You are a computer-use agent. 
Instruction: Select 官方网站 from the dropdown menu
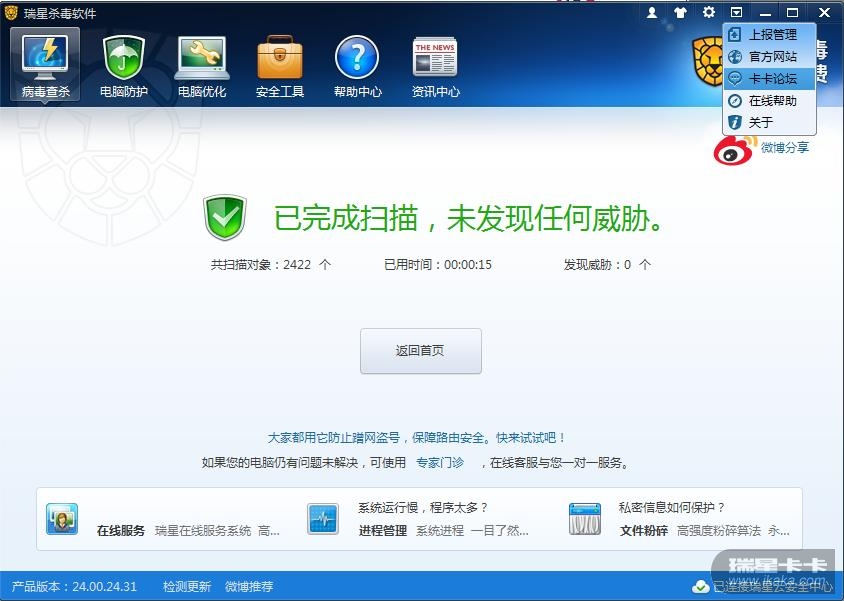click(769, 56)
